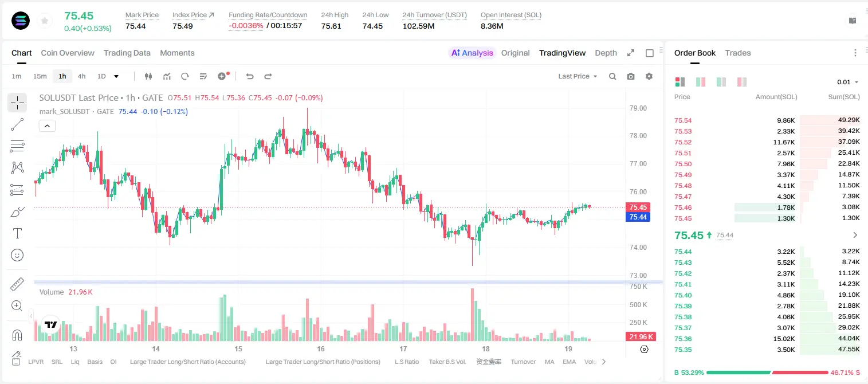
Task: Switch to Depth chart view
Action: (606, 53)
